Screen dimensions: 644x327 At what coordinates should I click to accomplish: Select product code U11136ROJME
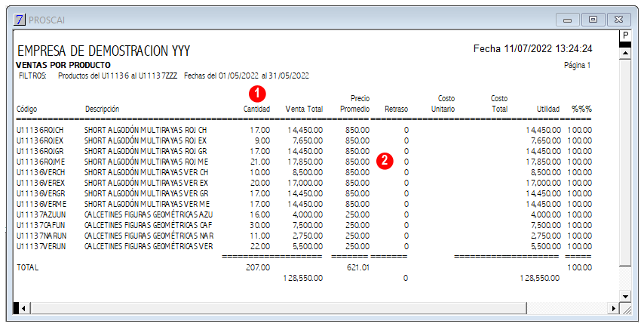(x=41, y=162)
